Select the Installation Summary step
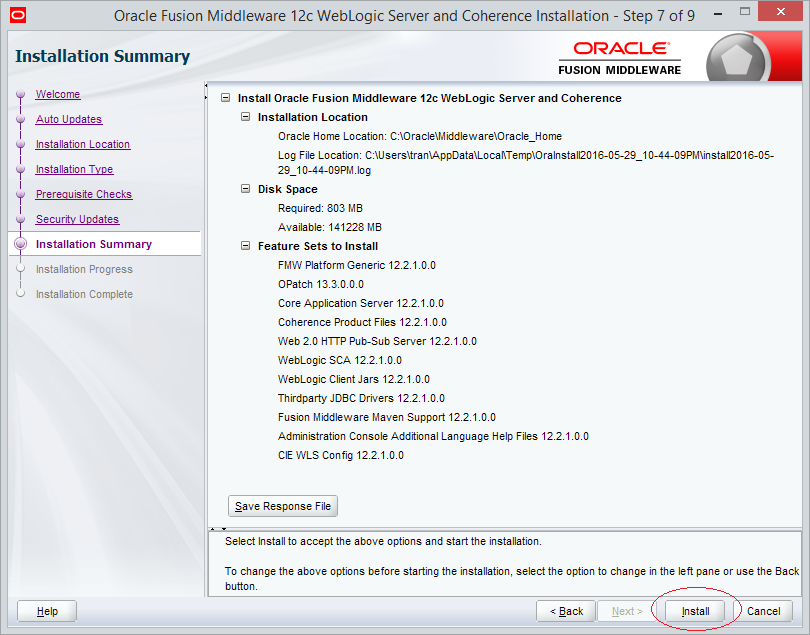The width and height of the screenshot is (810, 635). (94, 244)
